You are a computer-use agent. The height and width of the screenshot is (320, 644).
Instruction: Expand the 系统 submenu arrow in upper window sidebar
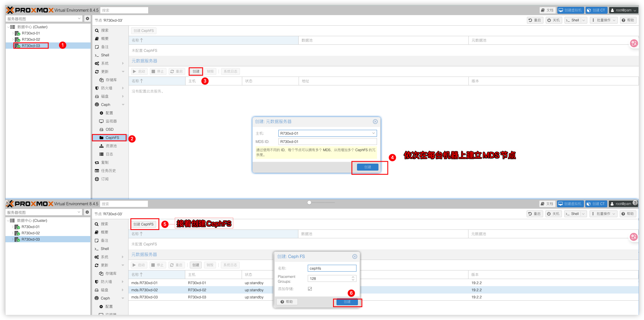tap(123, 63)
